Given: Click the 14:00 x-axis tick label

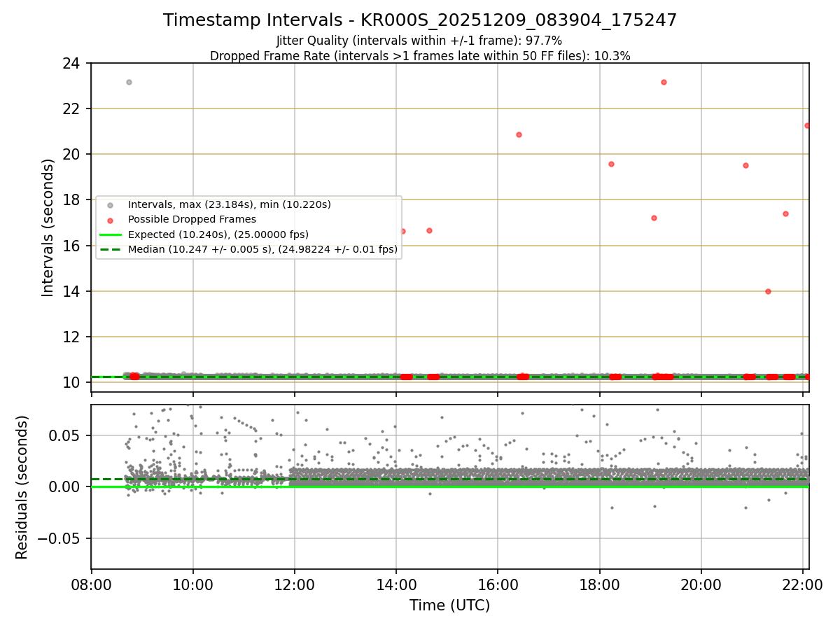Looking at the screenshot, I should pos(396,585).
